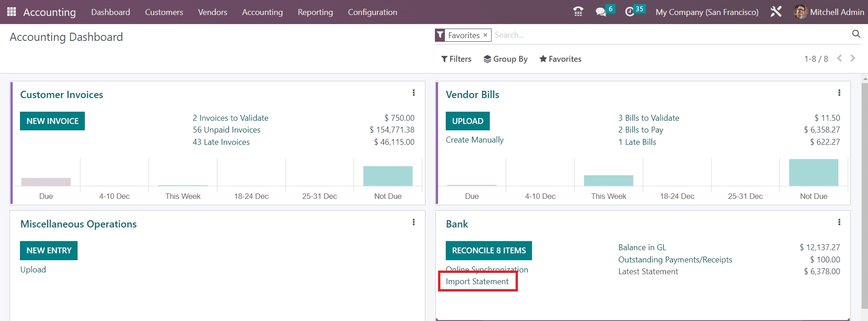Click Import Statement link in Bank card

[x=477, y=281]
